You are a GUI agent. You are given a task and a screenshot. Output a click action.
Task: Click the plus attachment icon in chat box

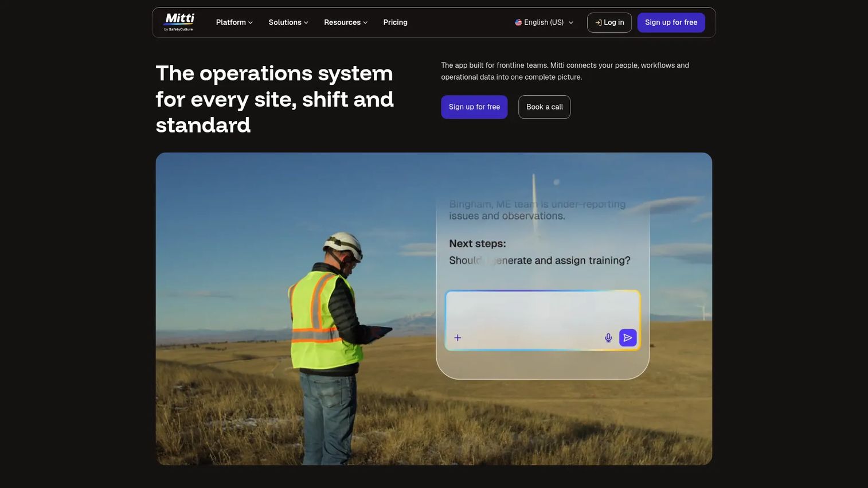pos(458,338)
